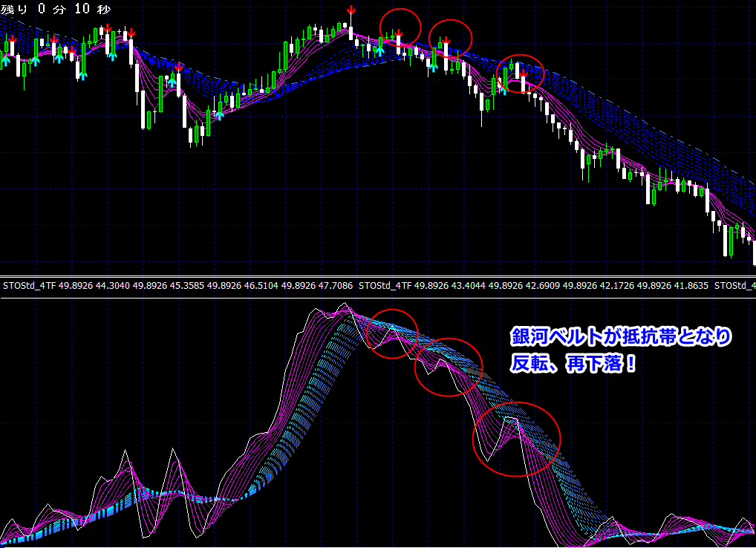Click the countdown timer text 残り 0 分 10 秒
This screenshot has height=548, width=756.
pos(56,8)
